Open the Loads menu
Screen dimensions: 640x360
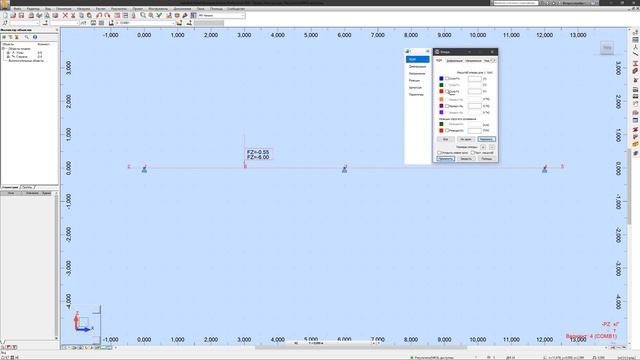tap(84, 9)
